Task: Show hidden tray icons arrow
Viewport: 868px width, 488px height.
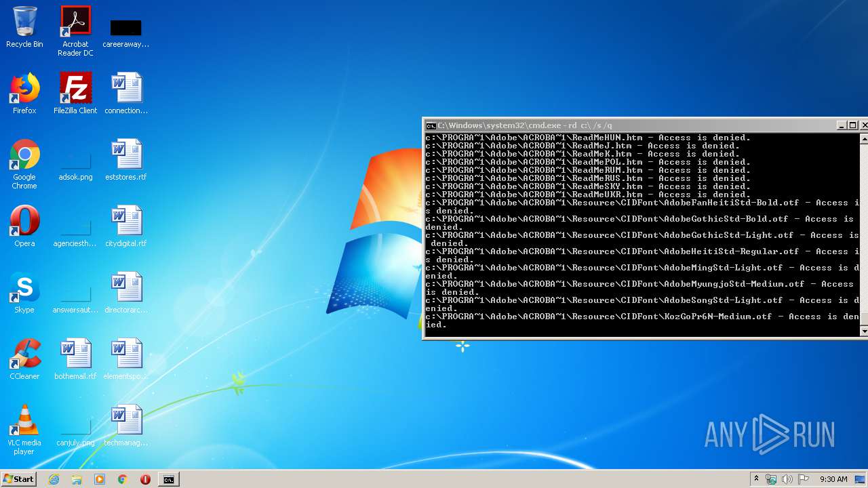Action: click(756, 479)
